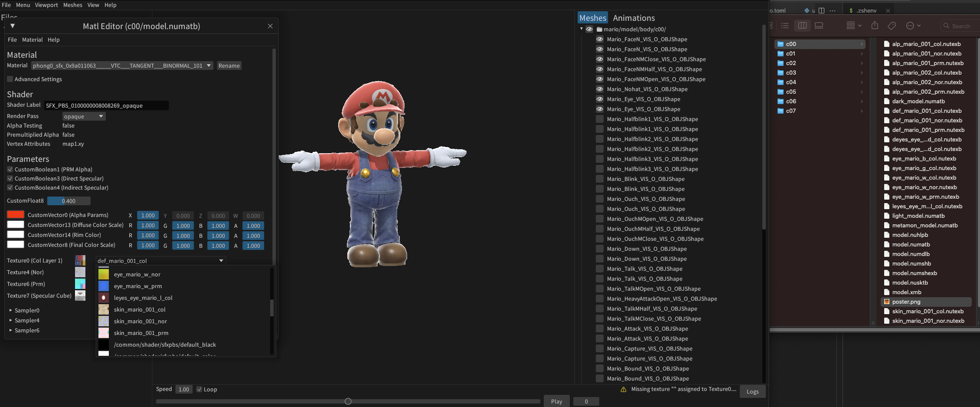Open the more-actions ellipsis menu in Finder

click(910, 25)
